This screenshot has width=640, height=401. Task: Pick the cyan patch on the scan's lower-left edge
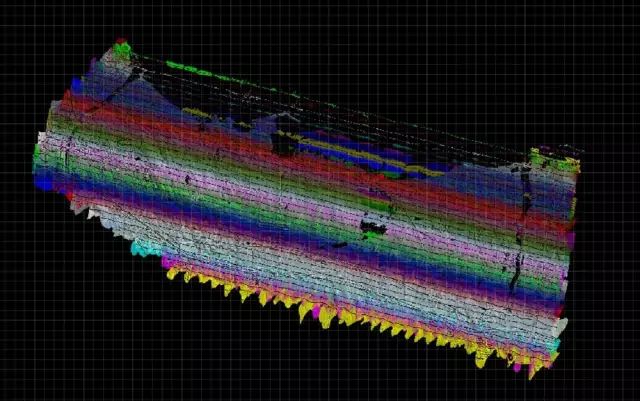[146, 248]
